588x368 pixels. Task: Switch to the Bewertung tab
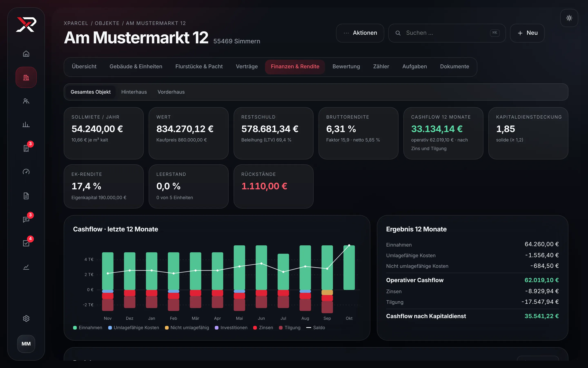346,66
